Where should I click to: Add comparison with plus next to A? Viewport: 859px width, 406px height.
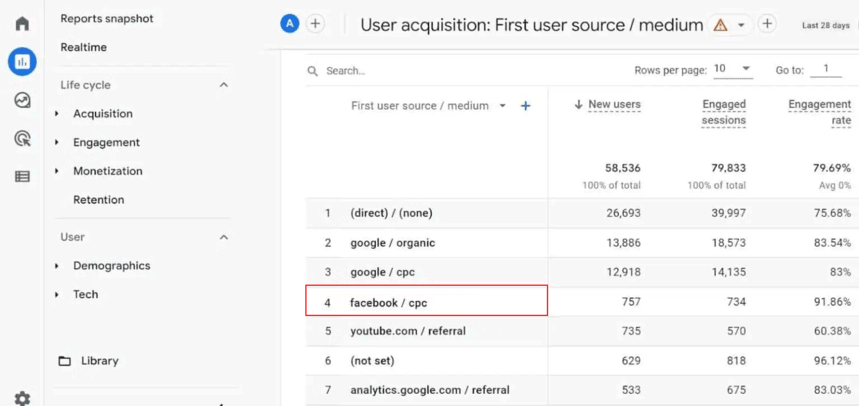(315, 24)
